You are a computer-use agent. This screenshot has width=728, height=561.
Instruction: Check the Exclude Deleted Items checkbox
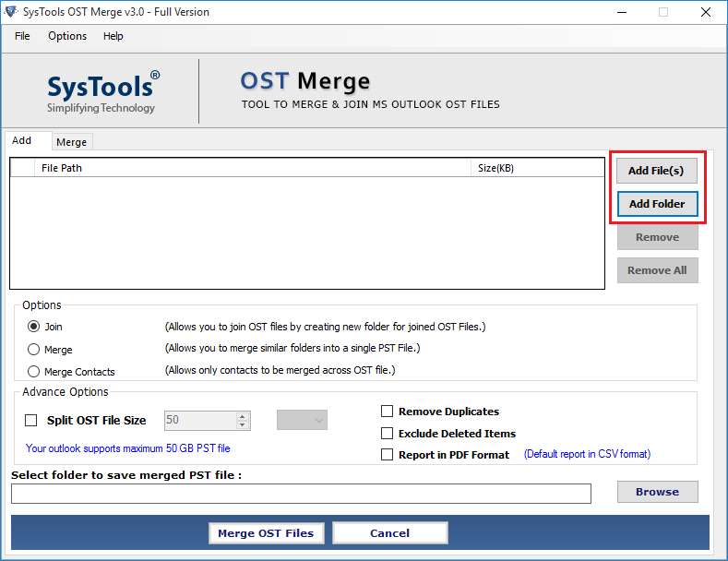[x=387, y=434]
